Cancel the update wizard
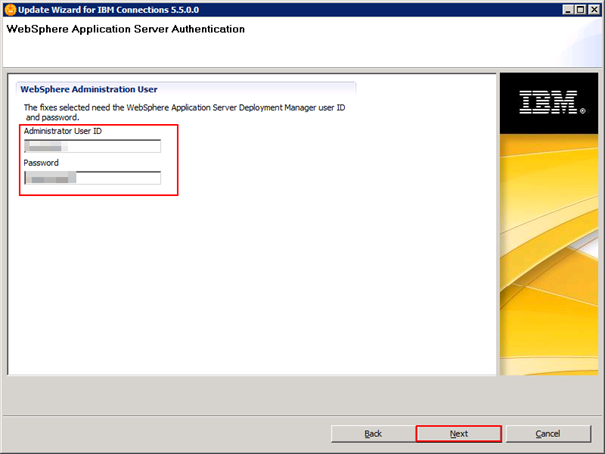The height and width of the screenshot is (454, 605). tap(547, 433)
